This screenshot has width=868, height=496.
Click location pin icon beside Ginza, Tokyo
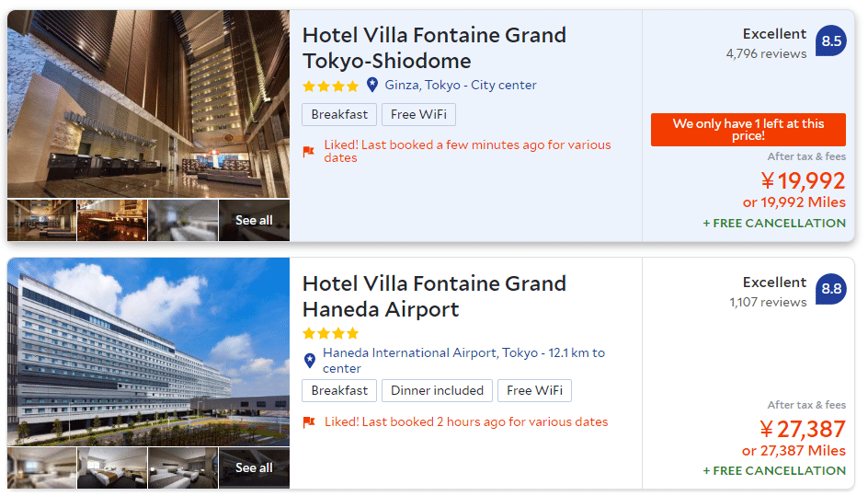372,86
